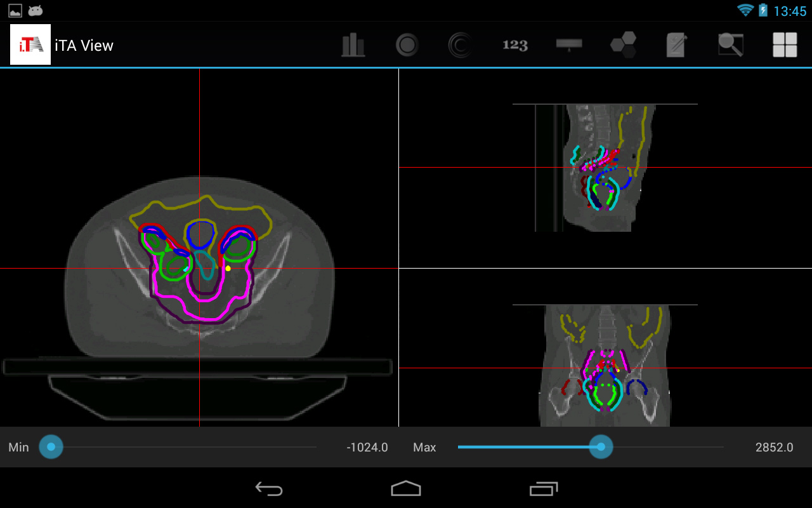Tap the 2852.0 maximum value
Viewport: 812px width, 508px height.
click(x=774, y=448)
